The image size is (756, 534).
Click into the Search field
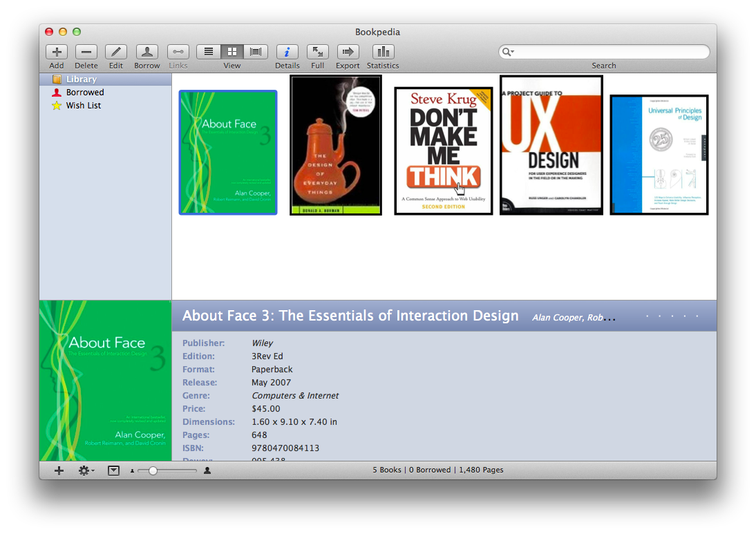coord(604,52)
